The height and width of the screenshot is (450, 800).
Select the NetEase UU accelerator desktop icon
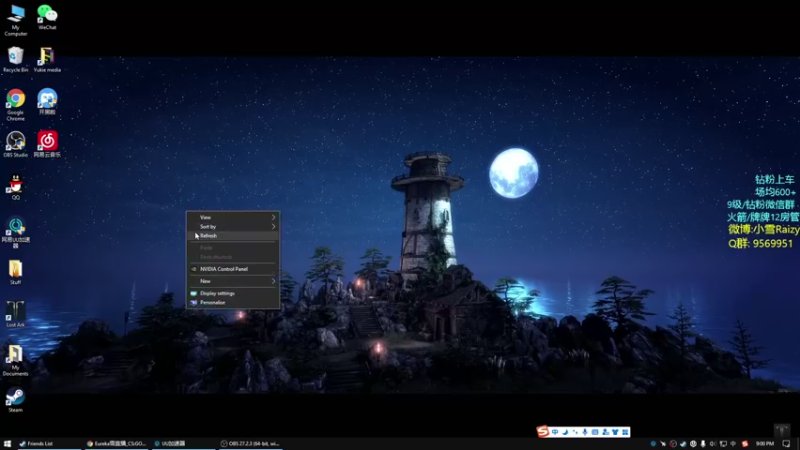[16, 232]
